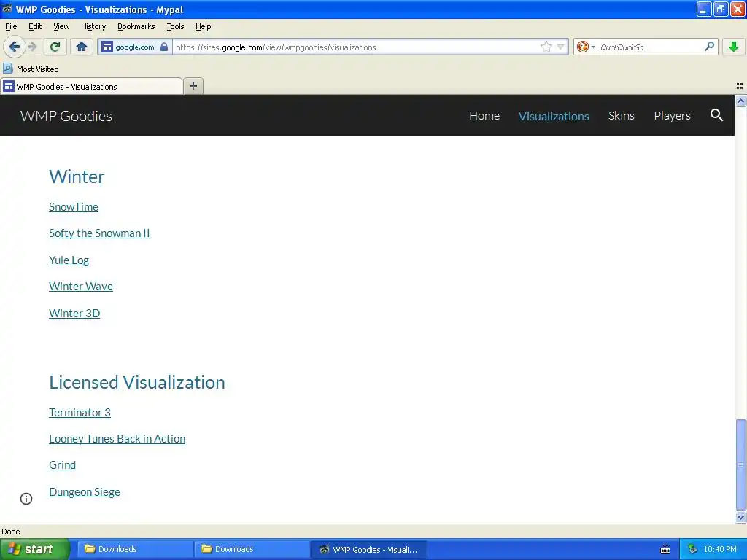Open the Grind link
747x560 pixels.
point(62,464)
